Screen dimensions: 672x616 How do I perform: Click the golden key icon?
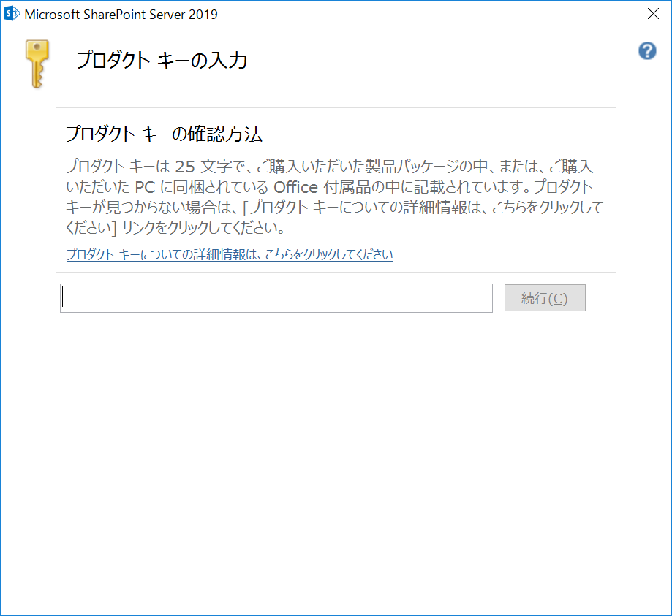point(37,64)
